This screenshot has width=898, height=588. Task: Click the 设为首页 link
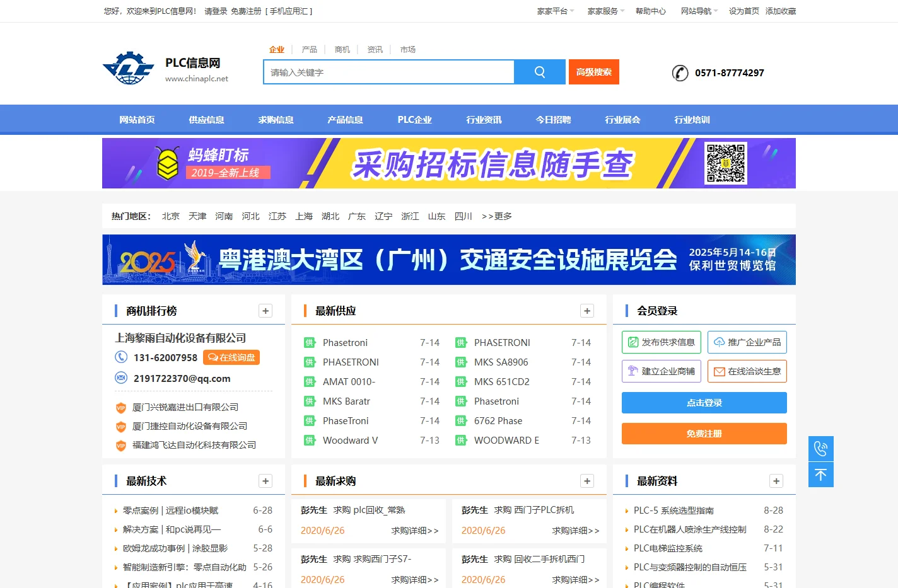(x=744, y=11)
